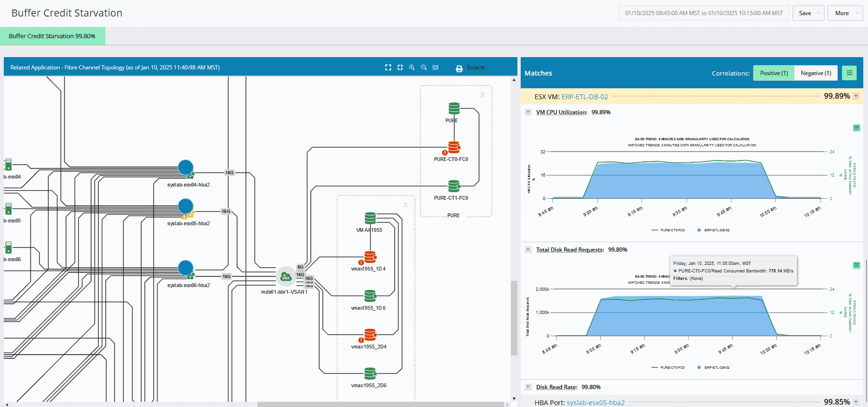The height and width of the screenshot is (407, 868).
Task: Select the PURE-CT1-FC0 storage port node
Action: (454, 186)
